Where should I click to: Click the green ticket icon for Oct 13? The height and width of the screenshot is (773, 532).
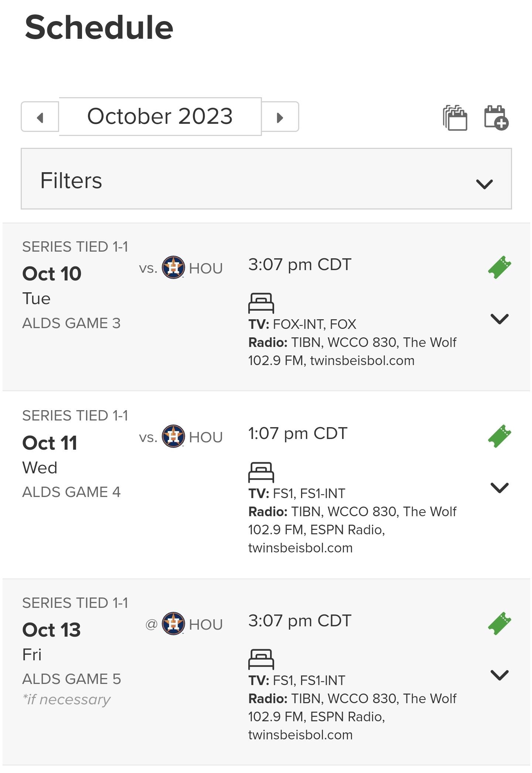[x=499, y=623]
